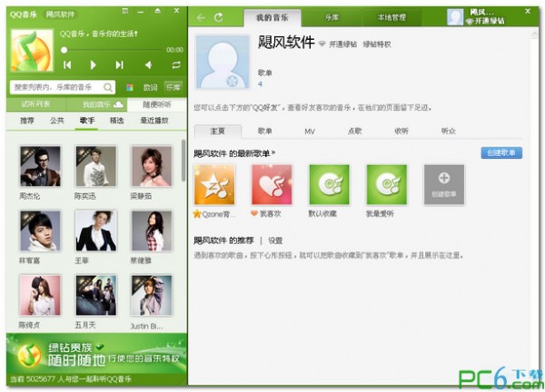Start playback with the play button
Screen dimensions: 545x392
[93, 65]
